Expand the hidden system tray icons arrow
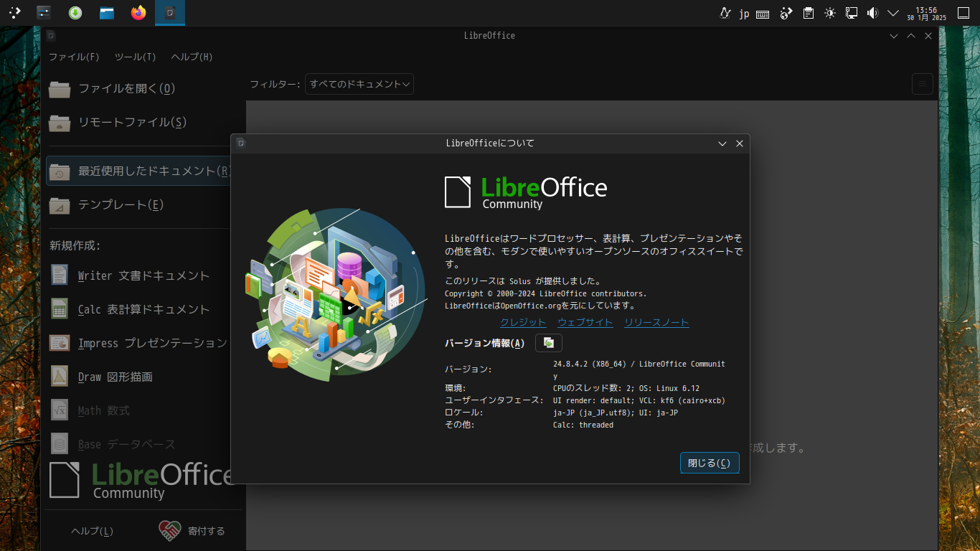Viewport: 980px width, 551px height. pyautogui.click(x=893, y=12)
